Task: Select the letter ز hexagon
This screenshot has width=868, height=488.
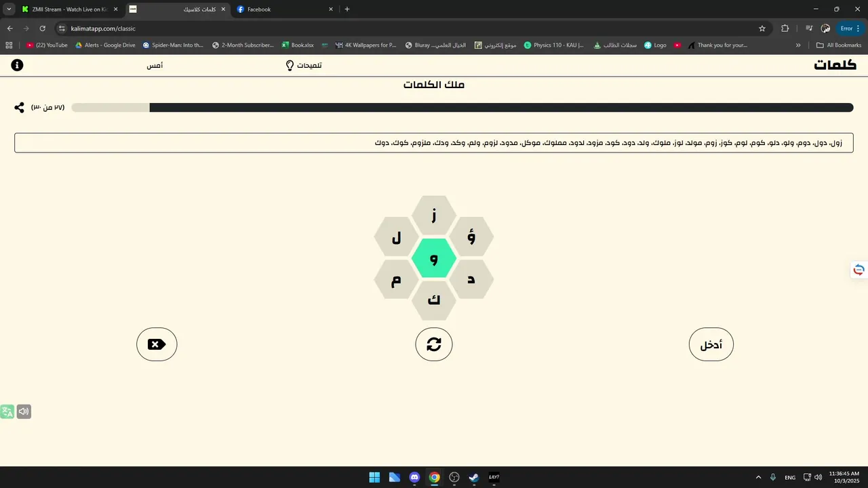Action: (x=434, y=216)
